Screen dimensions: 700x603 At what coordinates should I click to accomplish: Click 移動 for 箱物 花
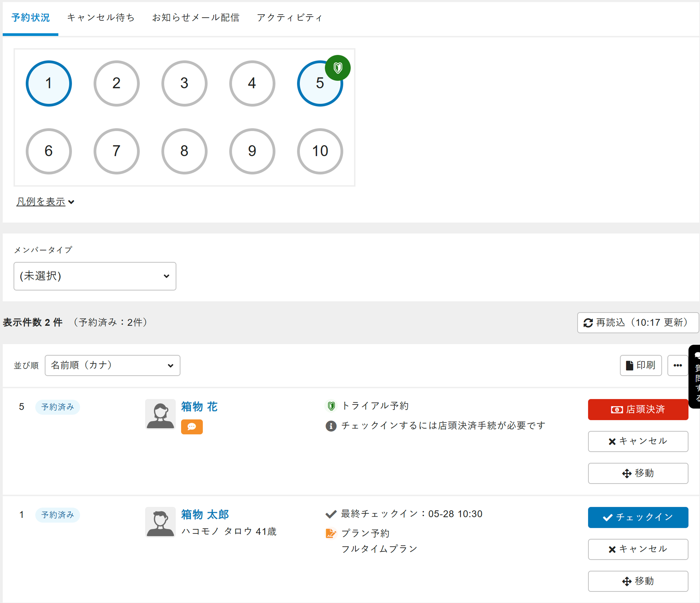(x=638, y=473)
